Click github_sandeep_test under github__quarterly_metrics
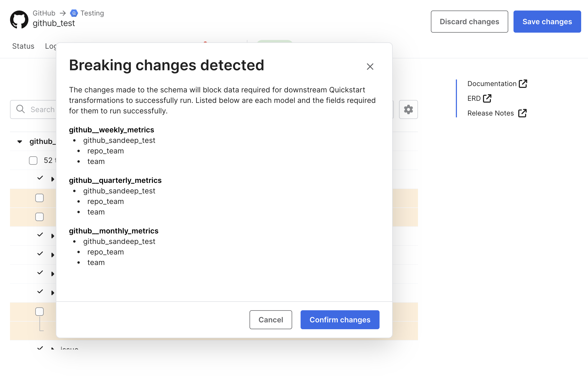This screenshot has height=380, width=588. point(119,191)
